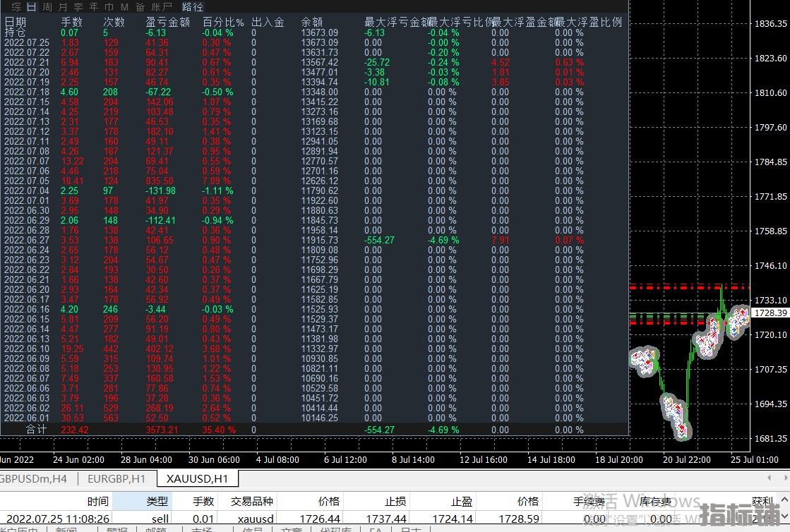Open the 币 currency breakdown tab

click(109, 7)
